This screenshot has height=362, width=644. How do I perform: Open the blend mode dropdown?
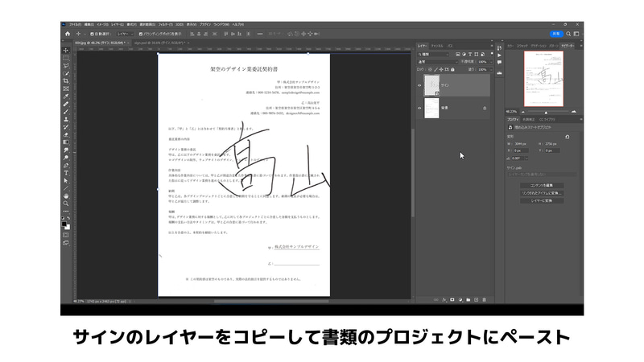point(437,62)
